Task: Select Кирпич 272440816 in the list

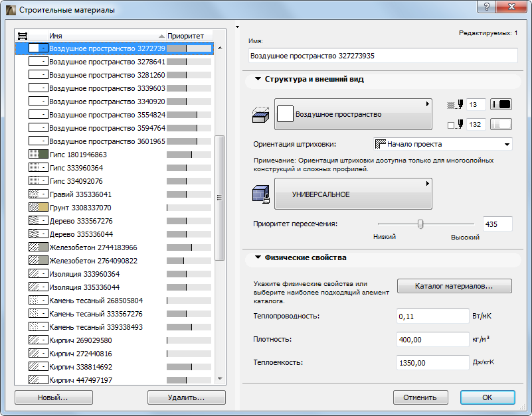Action: tap(114, 354)
